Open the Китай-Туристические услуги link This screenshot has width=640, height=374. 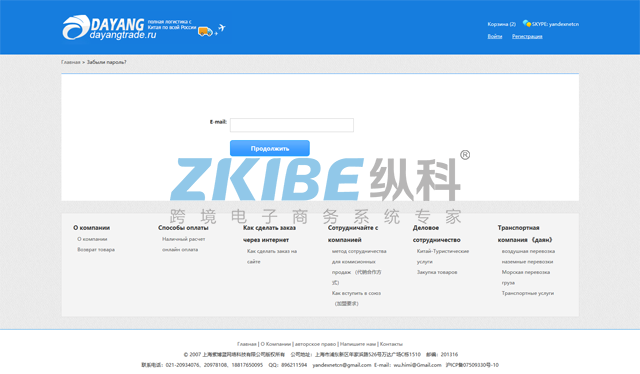click(443, 256)
